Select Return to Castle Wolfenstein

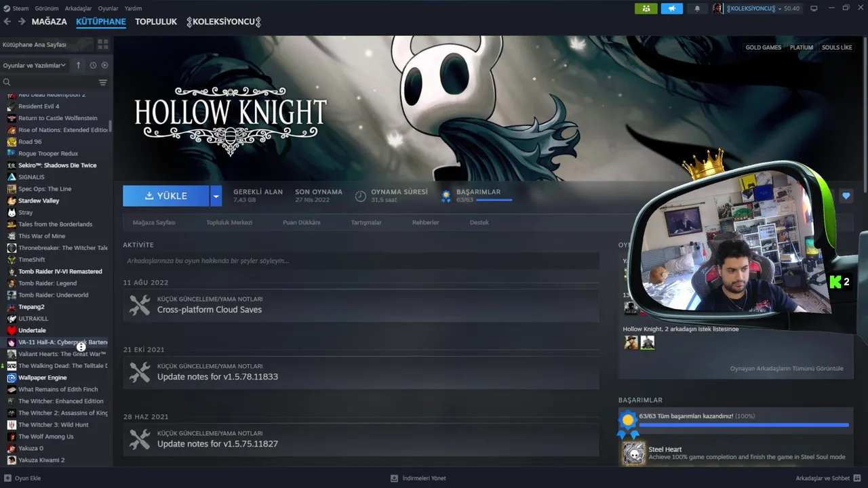pos(58,118)
